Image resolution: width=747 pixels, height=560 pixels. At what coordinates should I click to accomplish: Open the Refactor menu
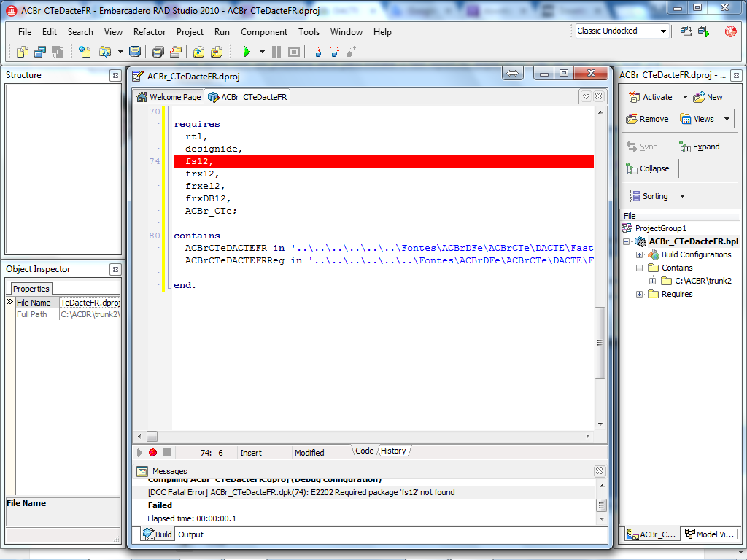150,32
